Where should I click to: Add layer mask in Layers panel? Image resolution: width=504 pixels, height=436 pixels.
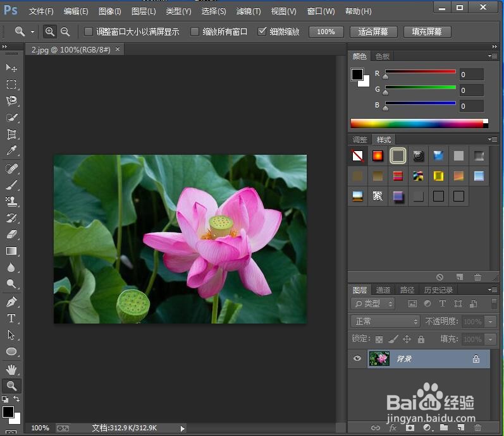(x=410, y=428)
